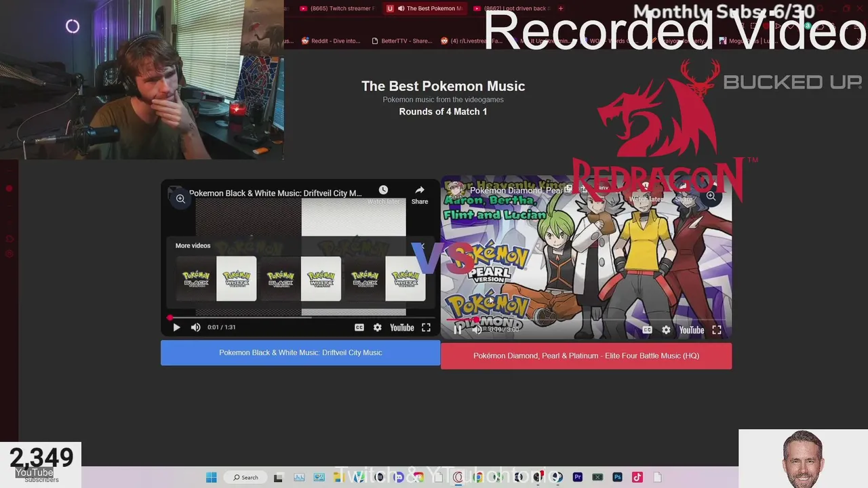
Task: Click 'The Best Pokemon Music' heading
Action: click(x=443, y=86)
